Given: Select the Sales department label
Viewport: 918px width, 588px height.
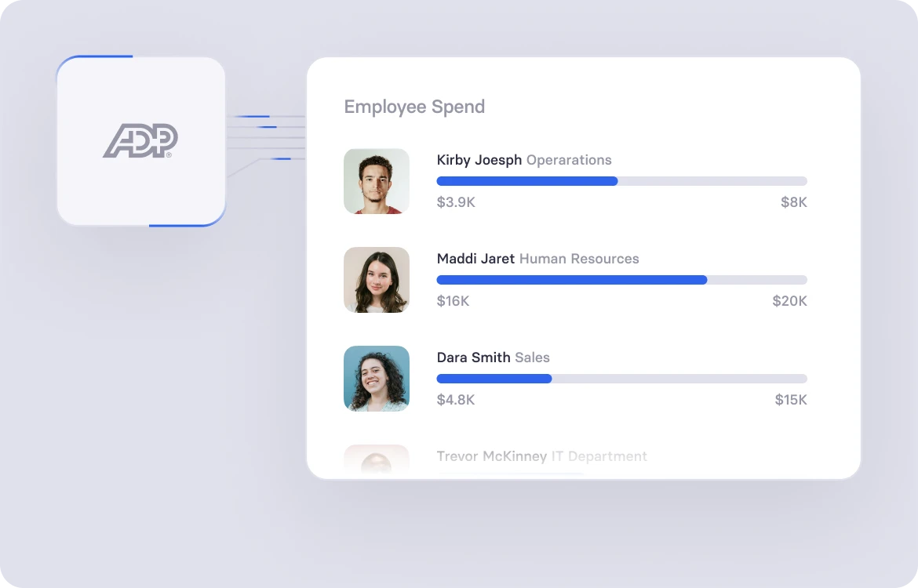Looking at the screenshot, I should pyautogui.click(x=532, y=358).
